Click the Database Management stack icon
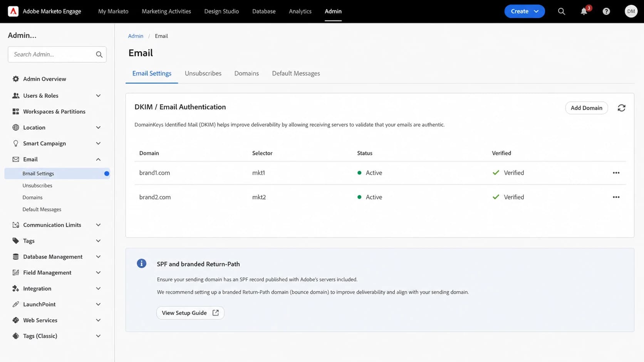 (x=16, y=257)
